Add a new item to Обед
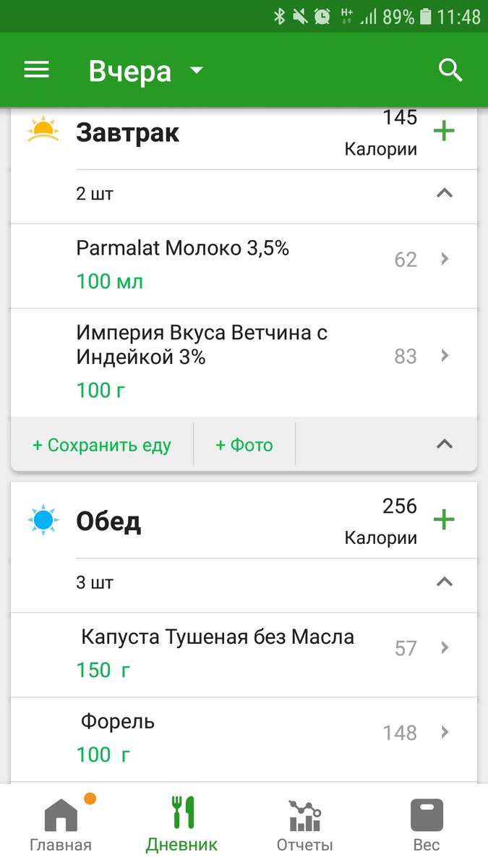488x868 pixels. (x=445, y=520)
